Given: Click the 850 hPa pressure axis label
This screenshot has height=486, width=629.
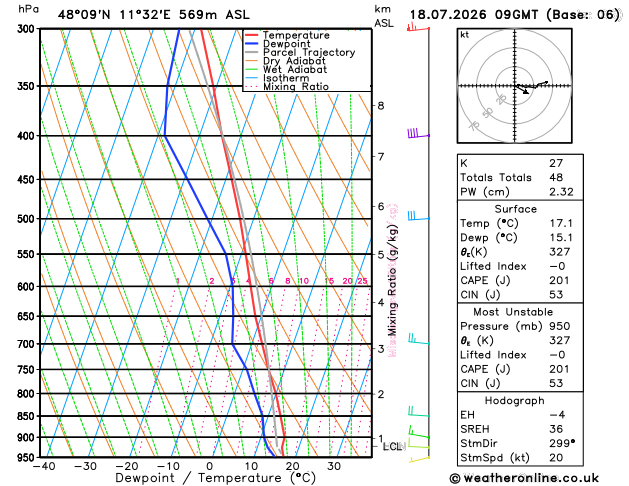Looking at the screenshot, I should click(28, 416).
